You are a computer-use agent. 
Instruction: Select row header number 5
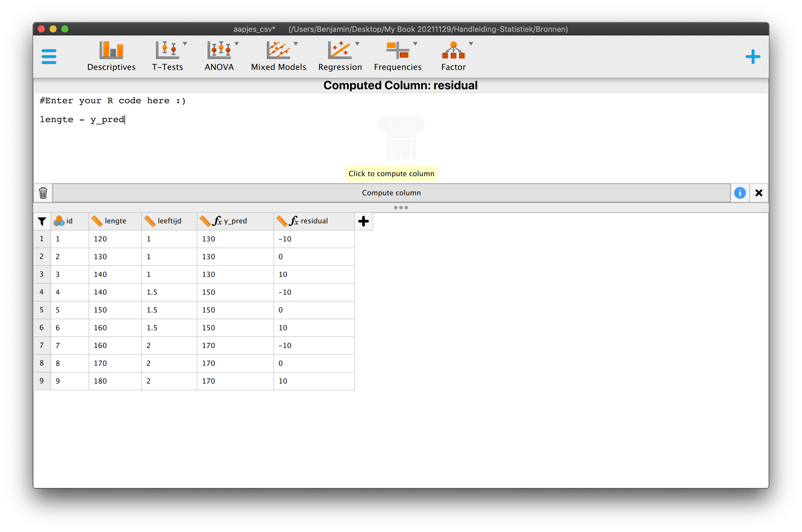[42, 310]
